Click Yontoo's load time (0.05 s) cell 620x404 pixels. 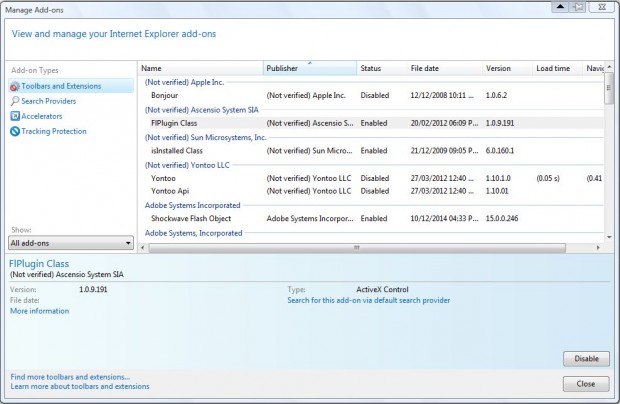point(548,178)
